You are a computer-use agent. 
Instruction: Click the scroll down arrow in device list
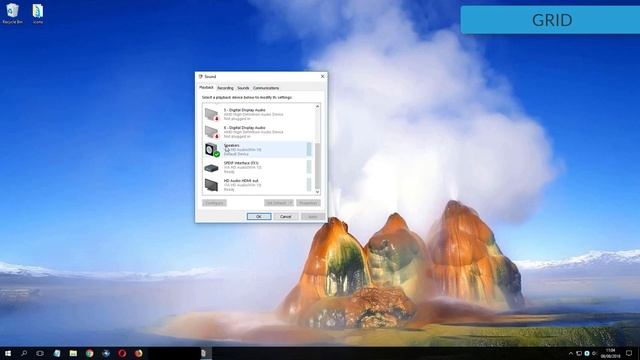[318, 192]
